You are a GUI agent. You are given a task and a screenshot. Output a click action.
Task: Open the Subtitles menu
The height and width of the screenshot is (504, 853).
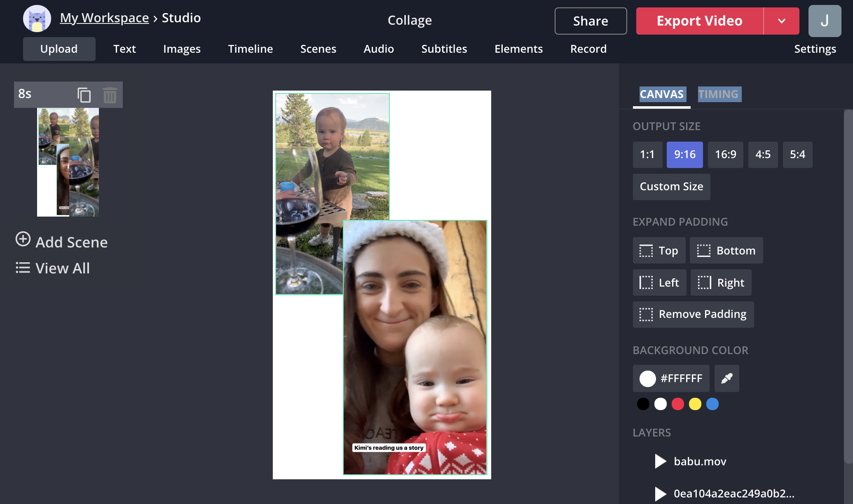[444, 49]
